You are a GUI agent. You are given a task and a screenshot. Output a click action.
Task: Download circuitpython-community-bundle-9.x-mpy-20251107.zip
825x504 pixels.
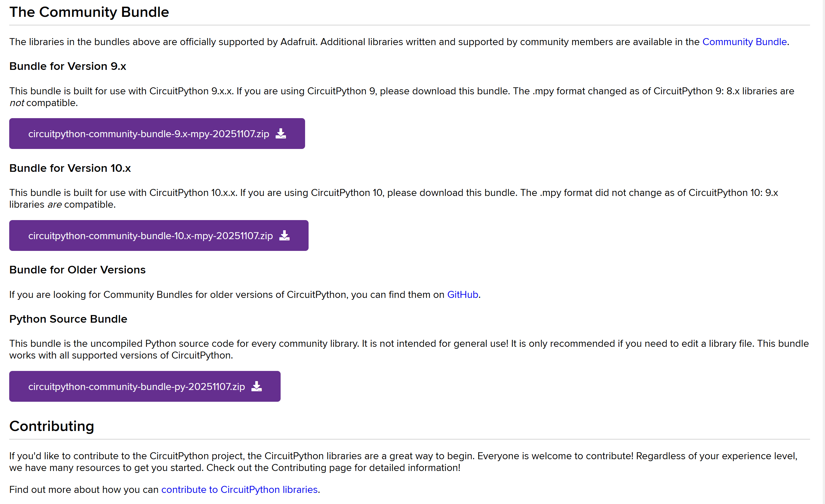[x=149, y=134]
